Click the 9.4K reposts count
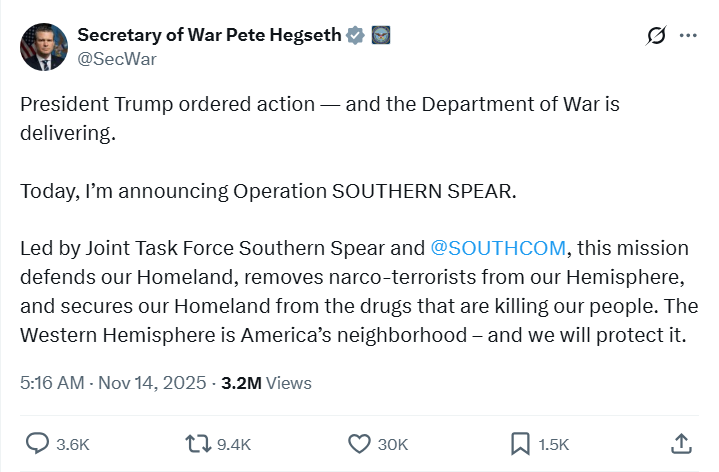Viewport: 719px width, 472px height. pos(236,444)
